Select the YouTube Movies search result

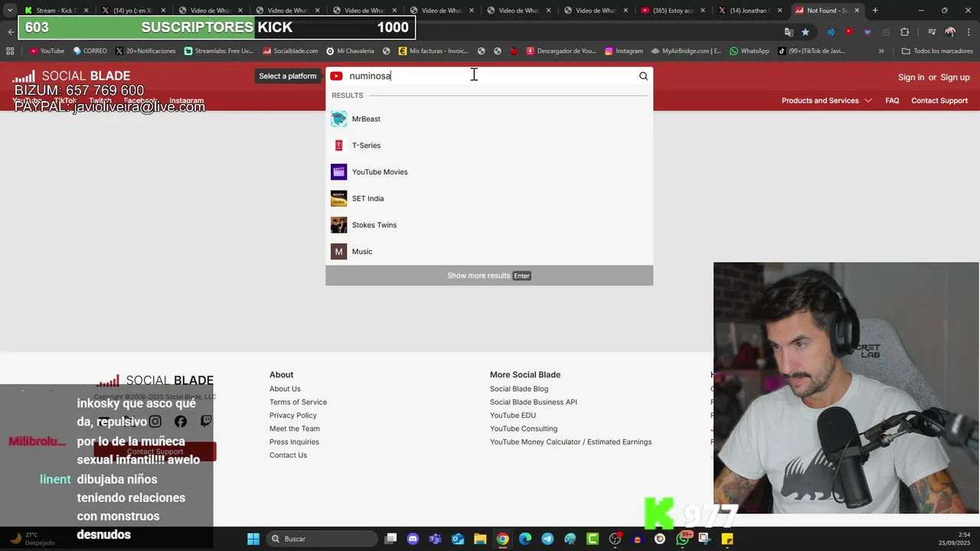(x=489, y=172)
